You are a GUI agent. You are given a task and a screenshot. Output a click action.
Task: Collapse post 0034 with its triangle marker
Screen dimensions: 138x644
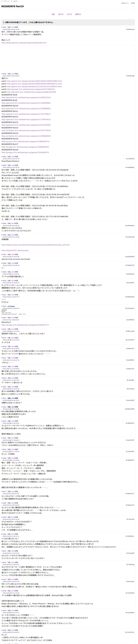click(2, 591)
